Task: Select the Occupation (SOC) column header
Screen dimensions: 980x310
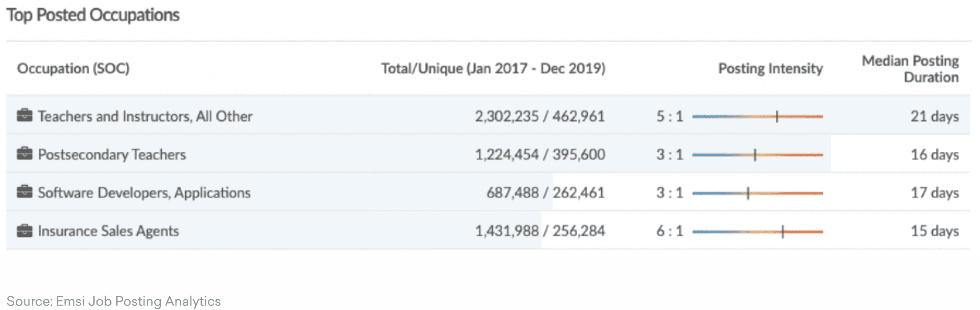Action: 73,69
